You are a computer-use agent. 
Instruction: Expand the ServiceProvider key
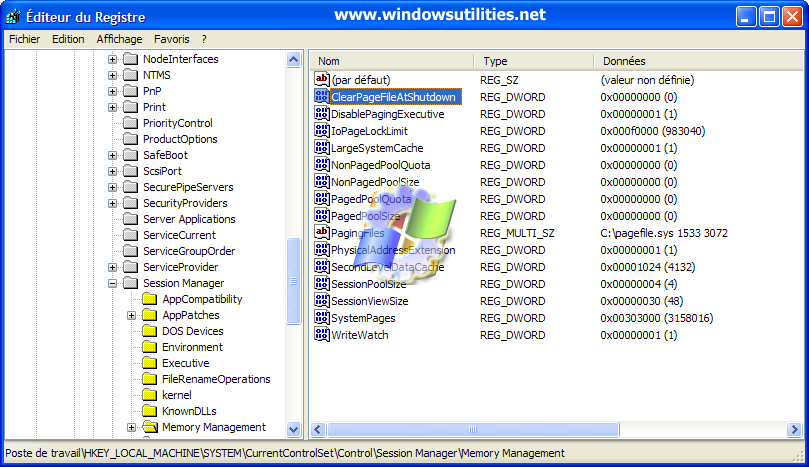pos(112,267)
